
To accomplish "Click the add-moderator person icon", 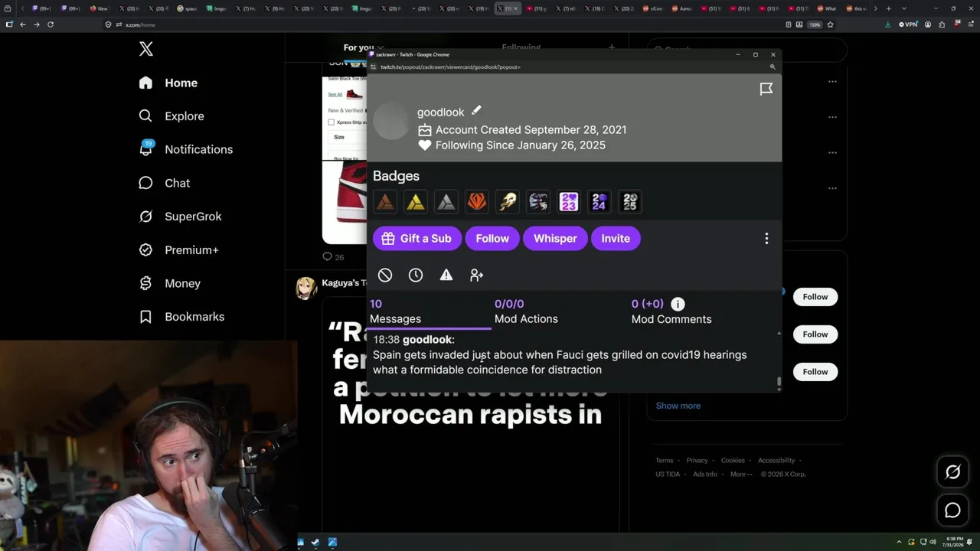I will (x=477, y=275).
